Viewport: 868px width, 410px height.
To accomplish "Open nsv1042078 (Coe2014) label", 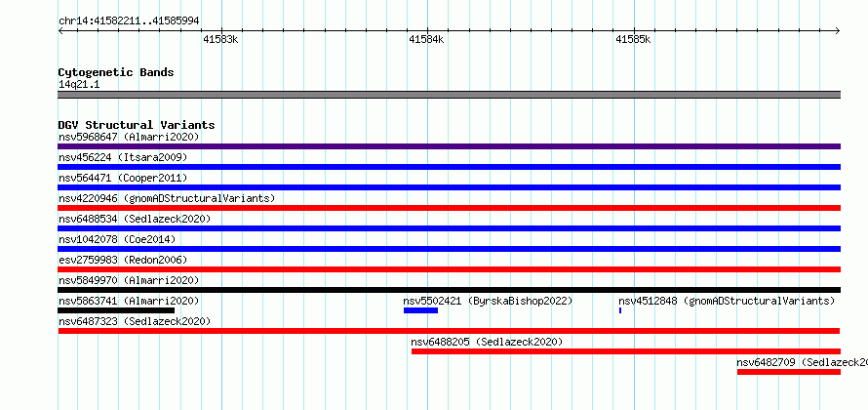I will [117, 239].
